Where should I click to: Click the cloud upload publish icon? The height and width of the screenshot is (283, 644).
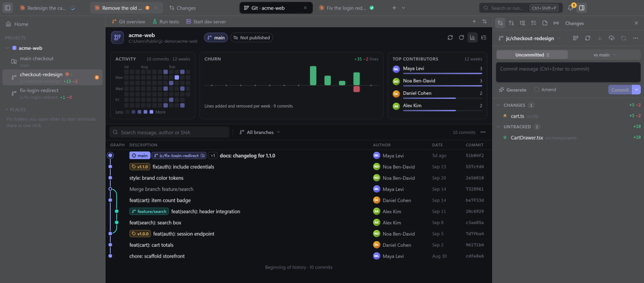tap(611, 38)
